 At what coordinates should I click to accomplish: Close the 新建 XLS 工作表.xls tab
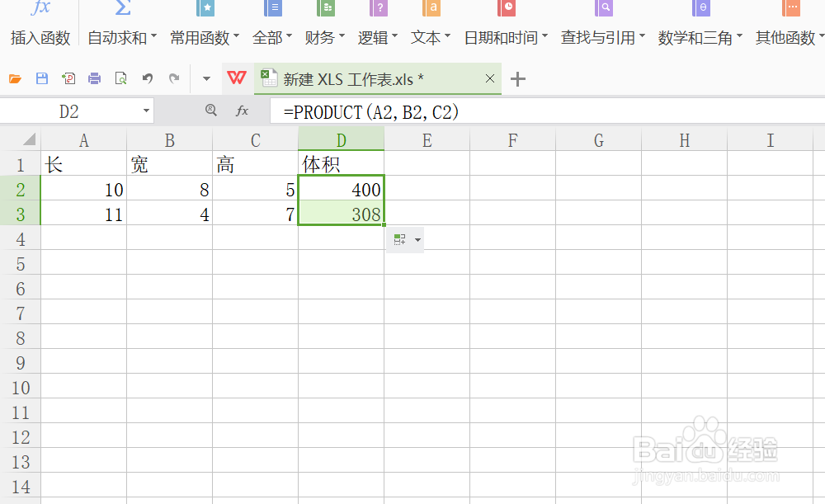(490, 78)
